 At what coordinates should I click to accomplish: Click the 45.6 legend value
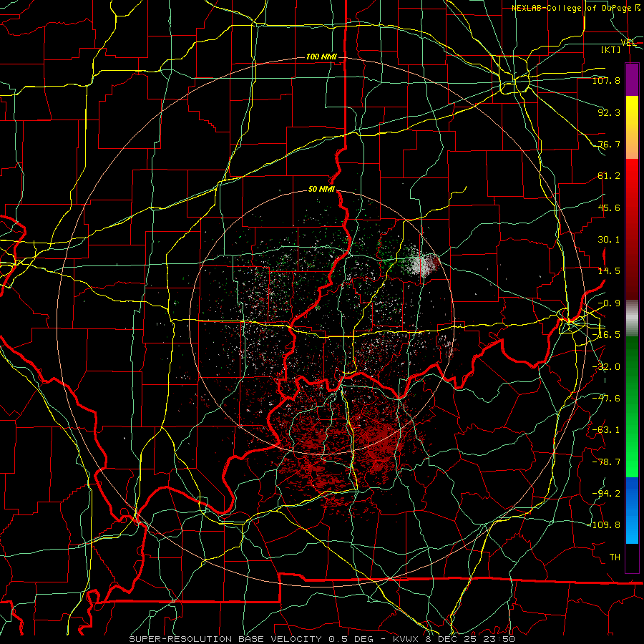click(x=609, y=208)
